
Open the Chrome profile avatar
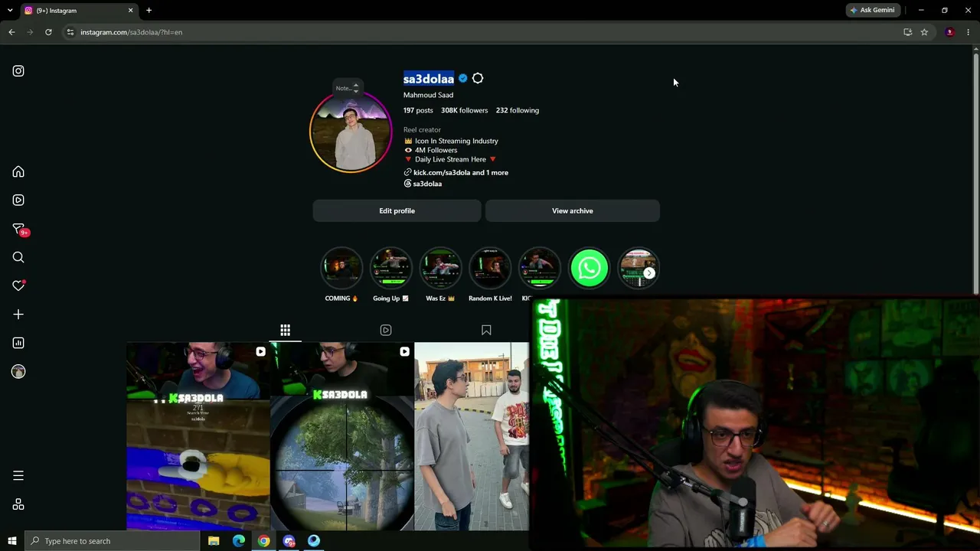pyautogui.click(x=950, y=32)
